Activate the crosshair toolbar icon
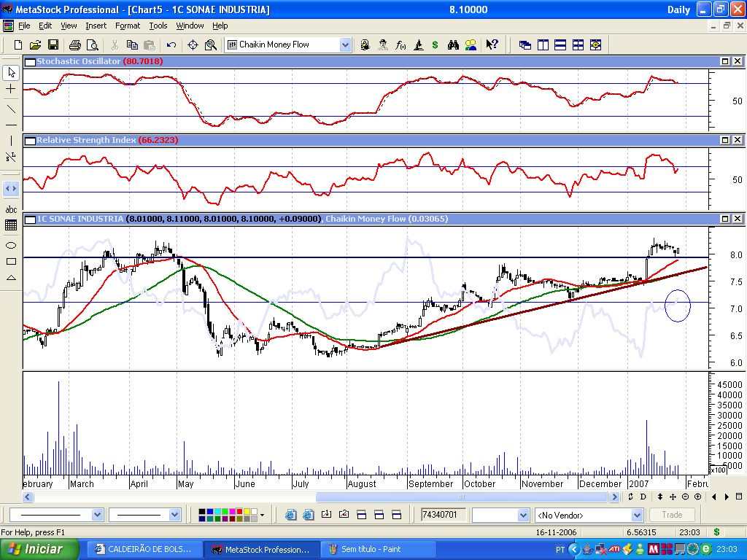This screenshot has height=560, width=747. [193, 44]
